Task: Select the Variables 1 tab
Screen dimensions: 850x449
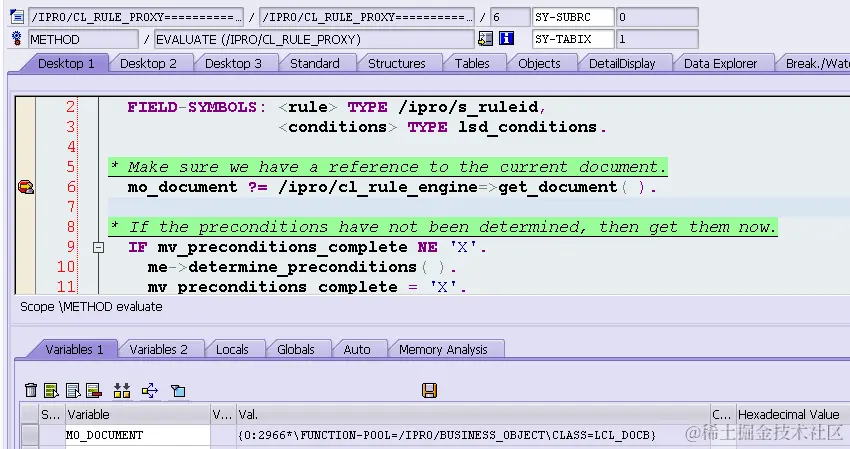Action: (74, 350)
